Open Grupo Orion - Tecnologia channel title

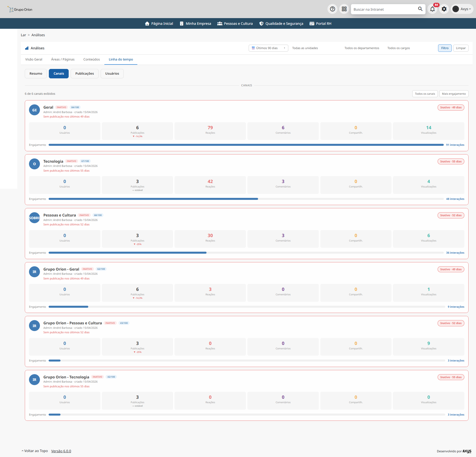click(x=66, y=377)
